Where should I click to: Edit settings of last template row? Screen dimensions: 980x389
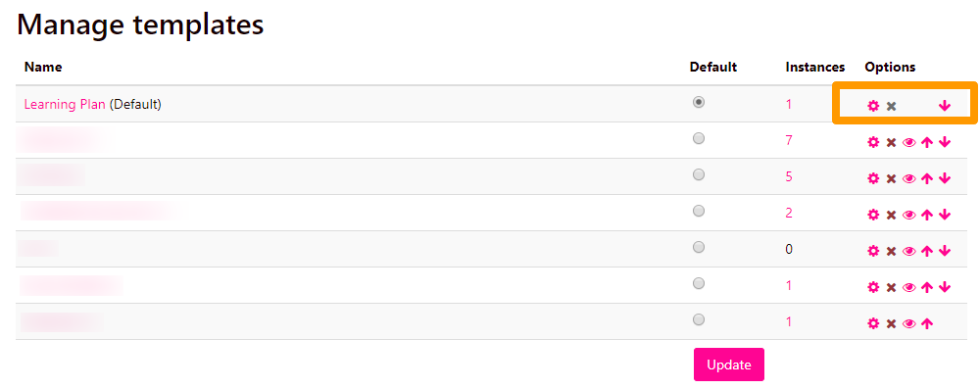(873, 324)
